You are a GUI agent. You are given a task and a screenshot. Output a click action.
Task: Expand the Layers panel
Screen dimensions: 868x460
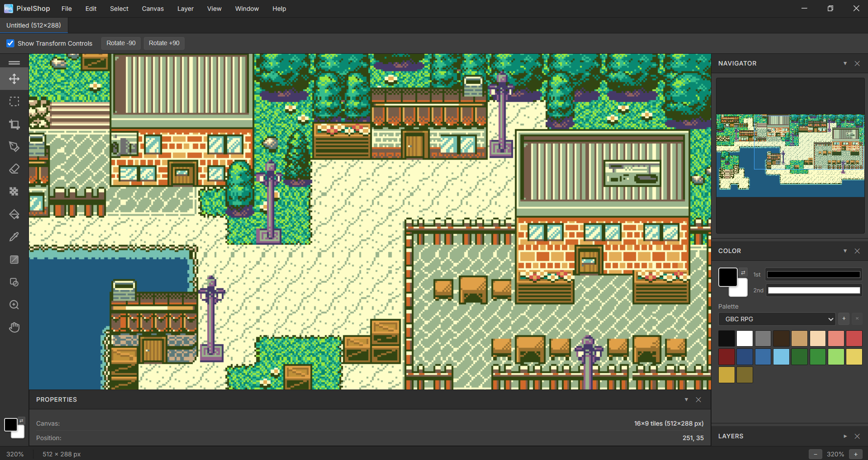tap(845, 437)
